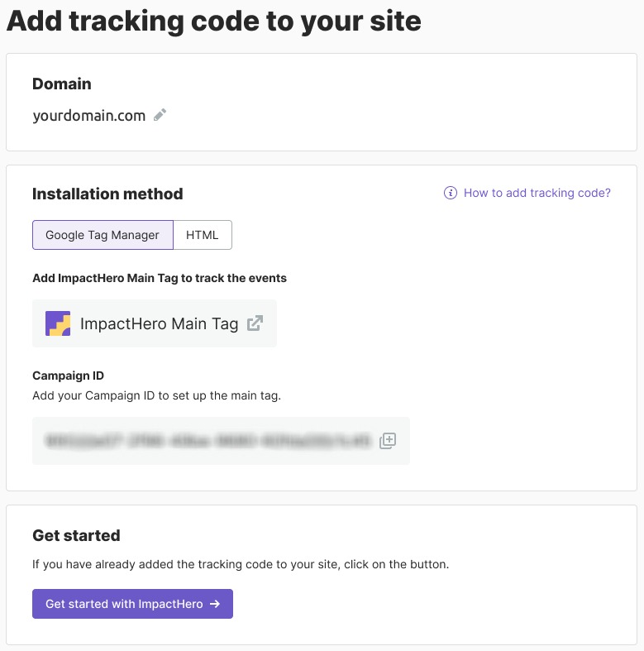Switch to the HTML installation method

(203, 235)
